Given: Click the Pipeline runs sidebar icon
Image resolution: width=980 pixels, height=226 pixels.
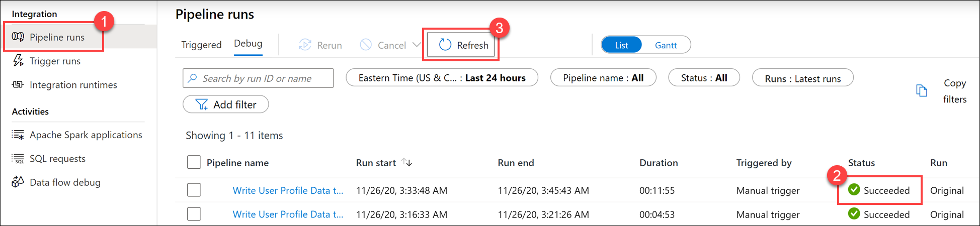Looking at the screenshot, I should [18, 37].
